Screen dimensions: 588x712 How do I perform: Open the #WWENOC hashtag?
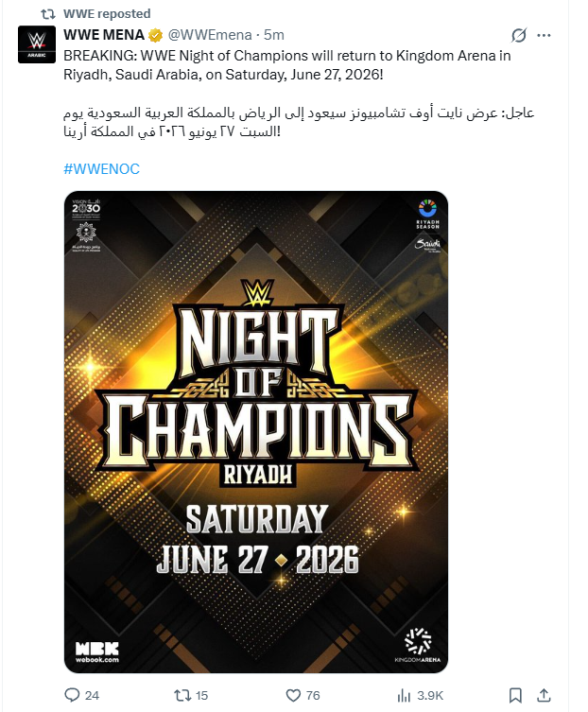point(101,168)
